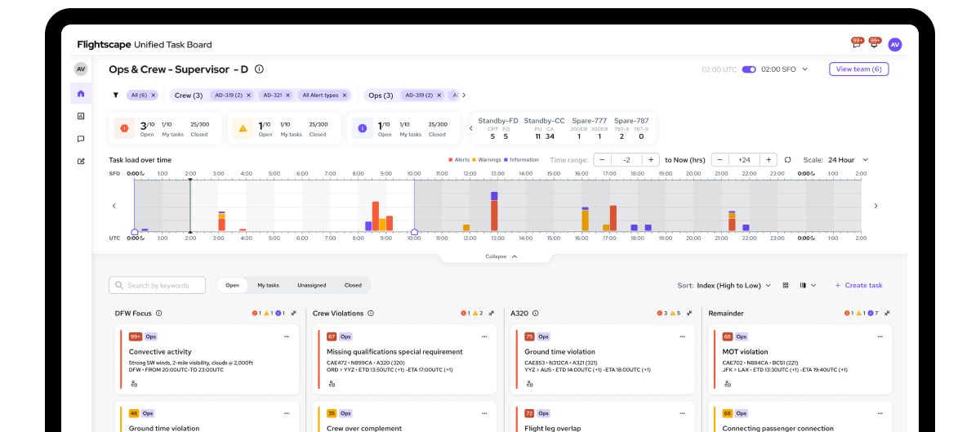The width and height of the screenshot is (980, 432).
Task: Click info icon beside Ops & Crew title
Action: click(x=259, y=69)
